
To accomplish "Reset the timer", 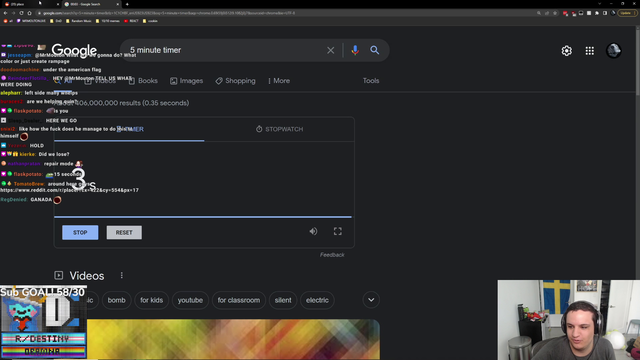I will pos(124,232).
